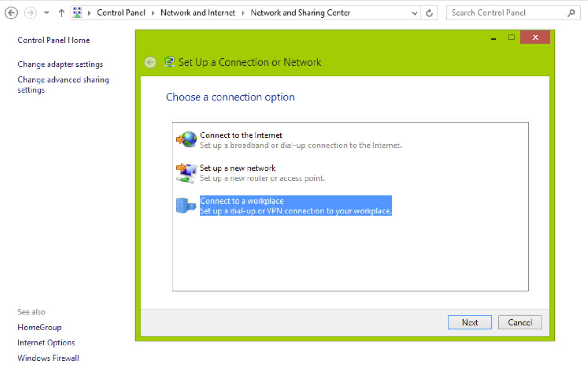Screen dimensions: 588x372
Task: Open Windows Firewall settings
Action: (x=48, y=358)
